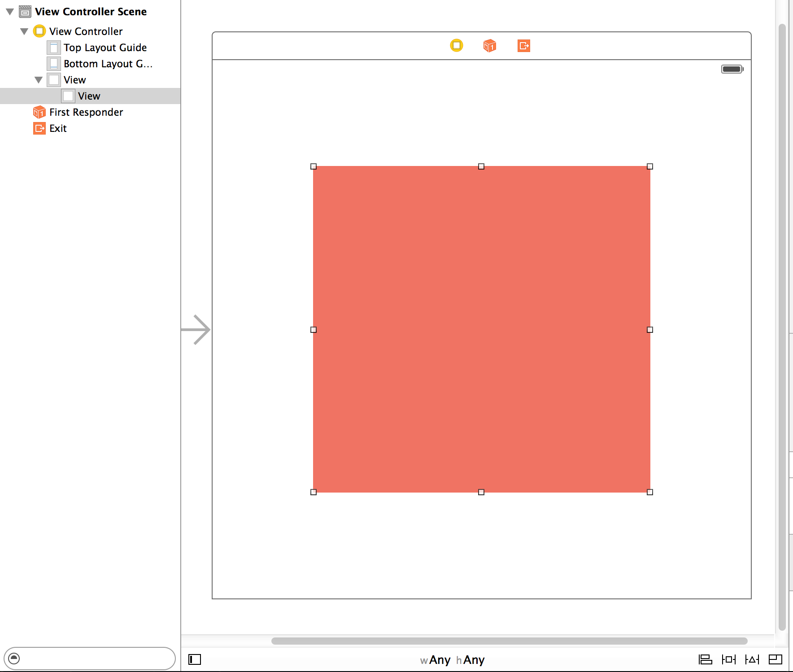Collapse the parent View node
The image size is (793, 672).
(x=39, y=79)
